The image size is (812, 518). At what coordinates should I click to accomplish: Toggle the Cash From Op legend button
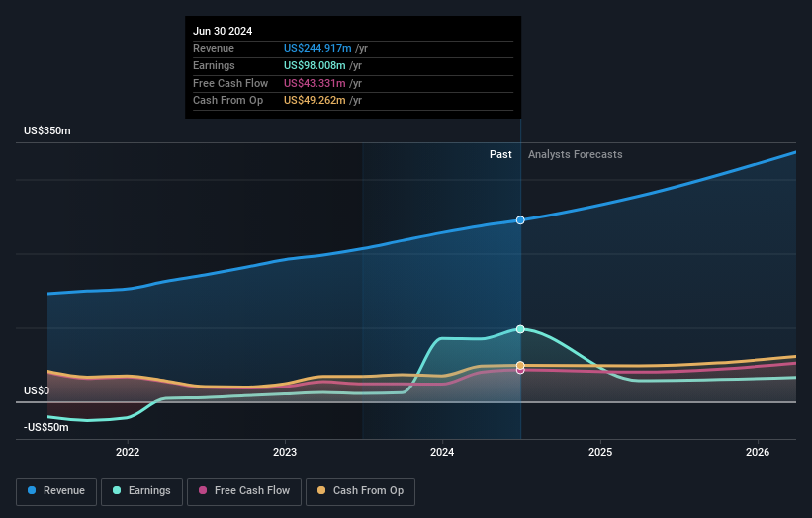(360, 491)
